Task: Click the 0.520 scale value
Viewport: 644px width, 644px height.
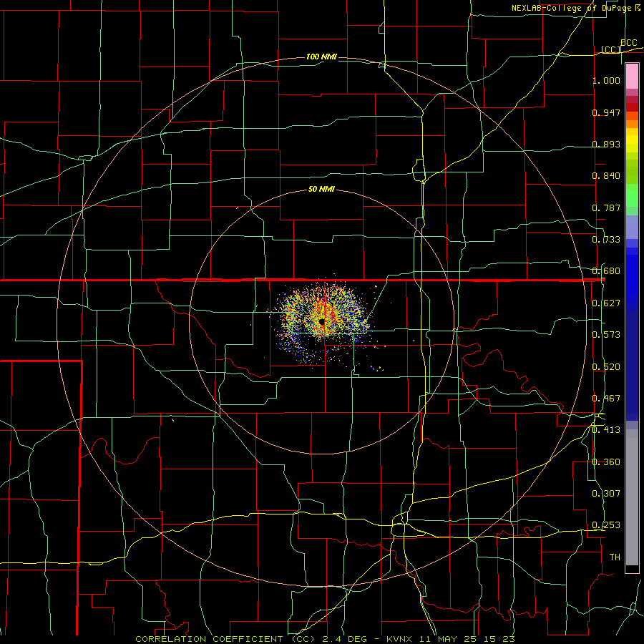Action: [x=606, y=367]
